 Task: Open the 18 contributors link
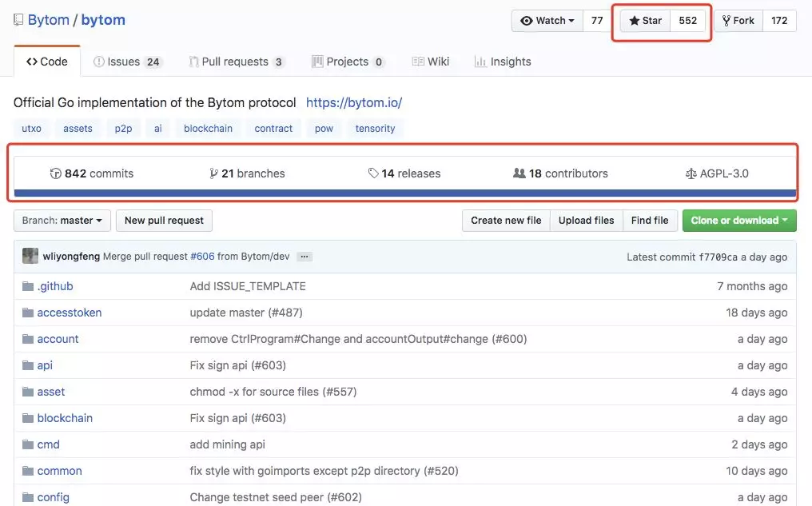(x=560, y=173)
